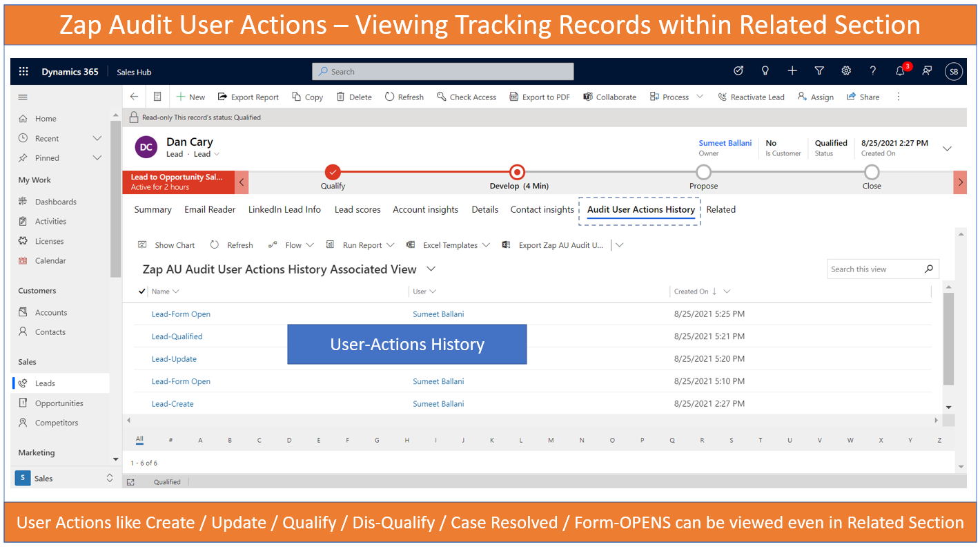Click Check Access command

[467, 97]
